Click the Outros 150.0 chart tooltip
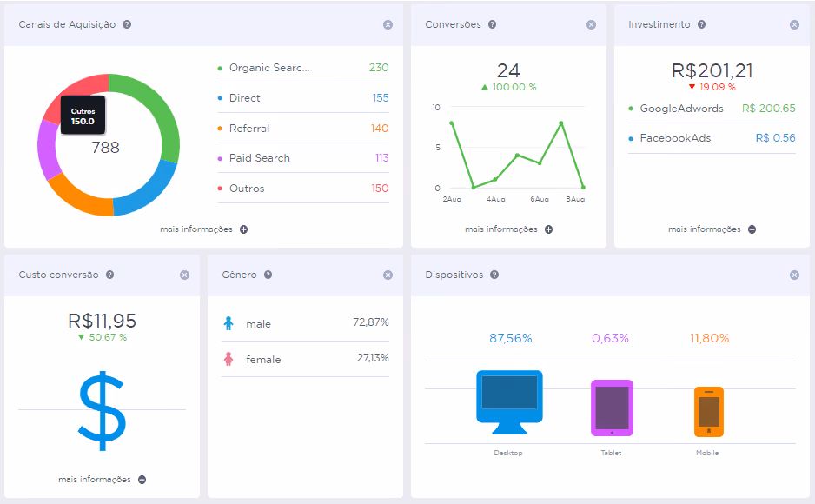This screenshot has height=504, width=815. 83,116
